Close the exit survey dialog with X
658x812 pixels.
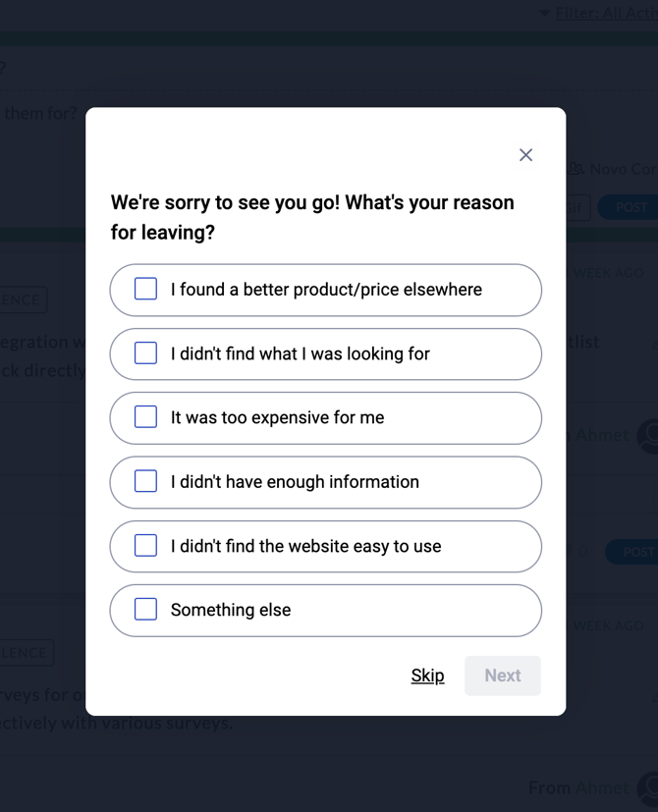pos(525,155)
